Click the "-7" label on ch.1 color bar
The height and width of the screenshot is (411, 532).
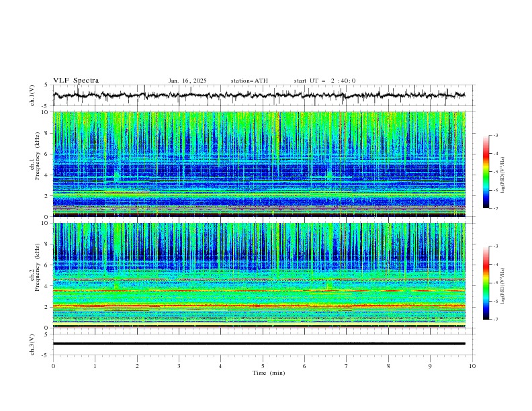click(x=496, y=208)
